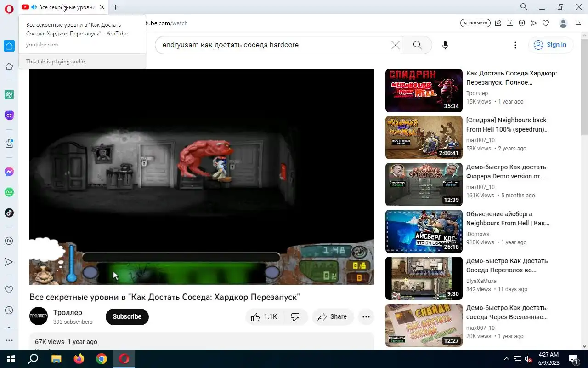Add bookmark with address bar heart icon

[x=546, y=23]
